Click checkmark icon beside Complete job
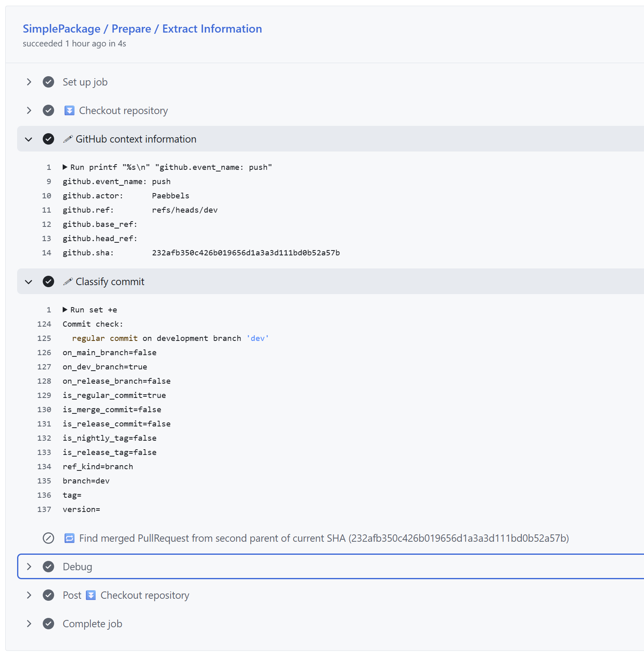Image resolution: width=644 pixels, height=657 pixels. coord(48,624)
